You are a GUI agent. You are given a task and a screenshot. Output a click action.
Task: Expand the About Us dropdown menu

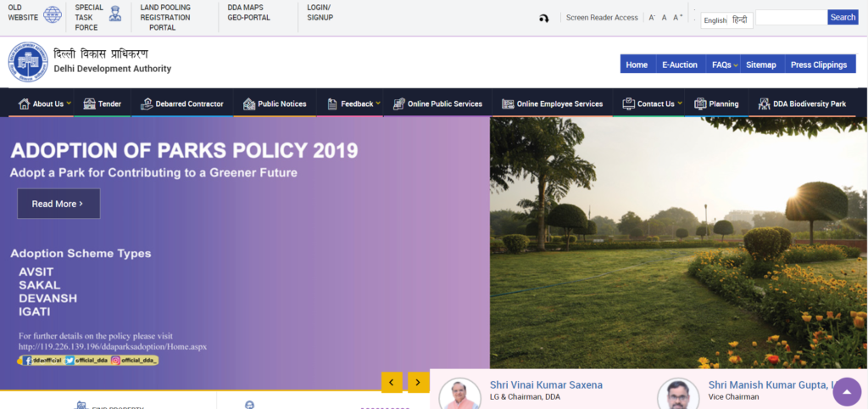[47, 104]
